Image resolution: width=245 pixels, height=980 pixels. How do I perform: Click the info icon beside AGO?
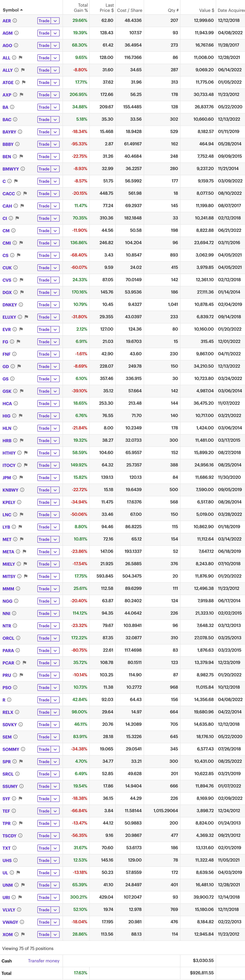click(16, 45)
